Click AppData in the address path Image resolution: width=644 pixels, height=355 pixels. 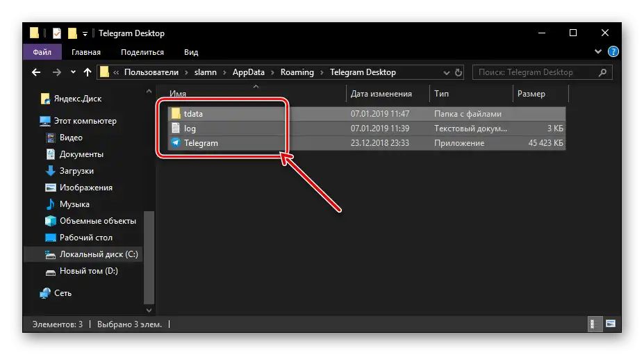[249, 72]
